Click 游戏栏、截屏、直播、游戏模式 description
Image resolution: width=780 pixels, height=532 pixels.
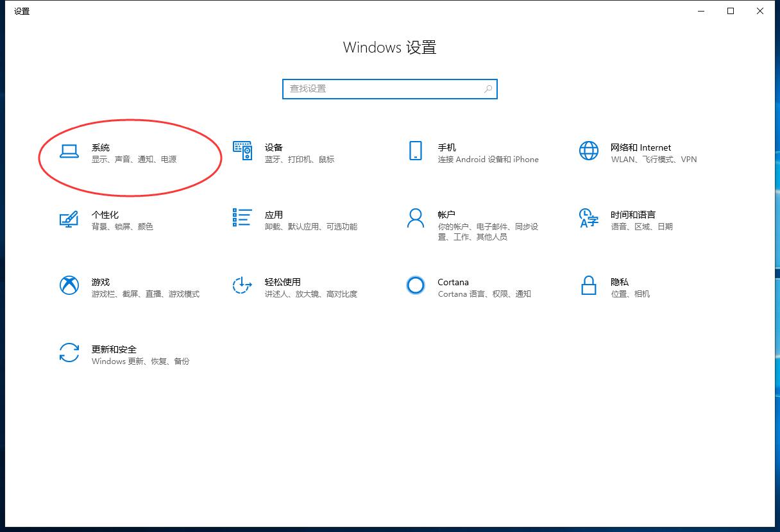click(146, 294)
